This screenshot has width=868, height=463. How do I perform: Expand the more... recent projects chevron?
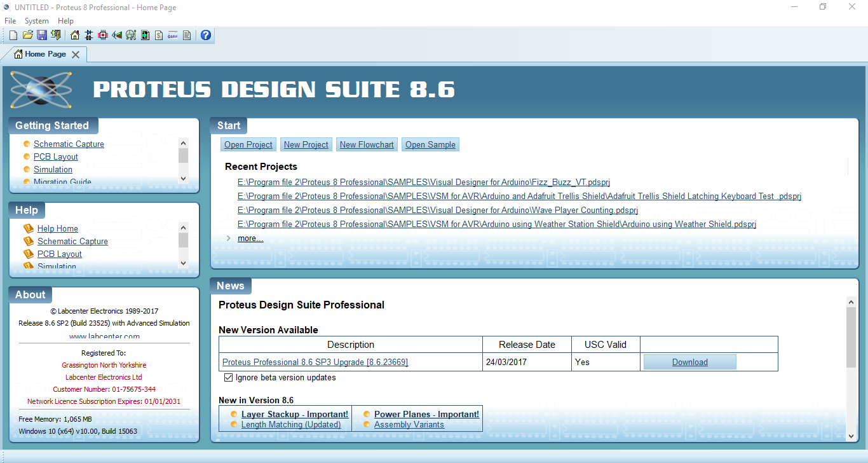229,238
